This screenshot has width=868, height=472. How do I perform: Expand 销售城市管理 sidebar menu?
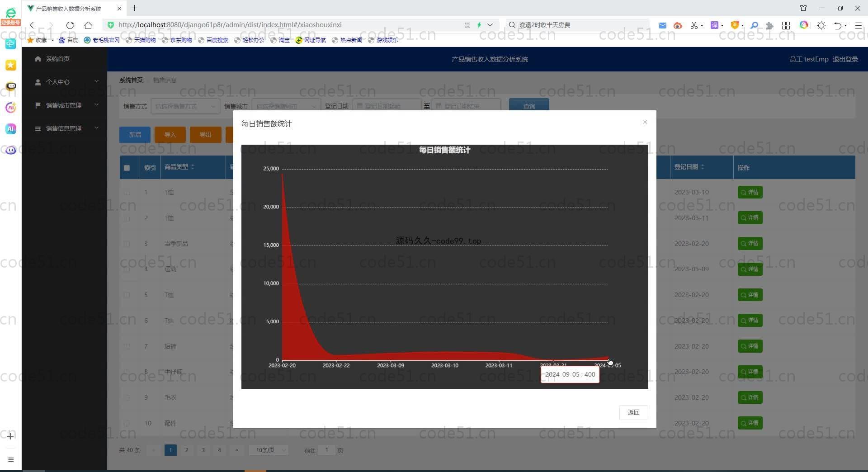pos(64,105)
